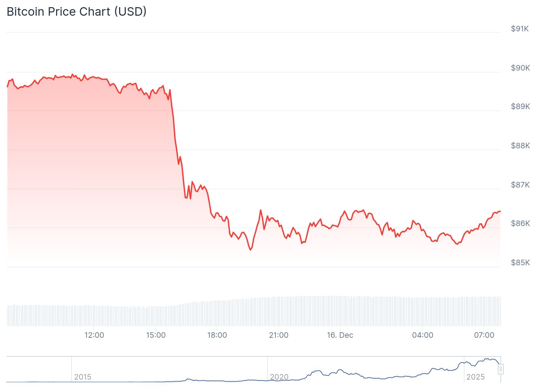537x392 pixels.
Task: Click the 12:00 time axis label
Action: point(94,335)
